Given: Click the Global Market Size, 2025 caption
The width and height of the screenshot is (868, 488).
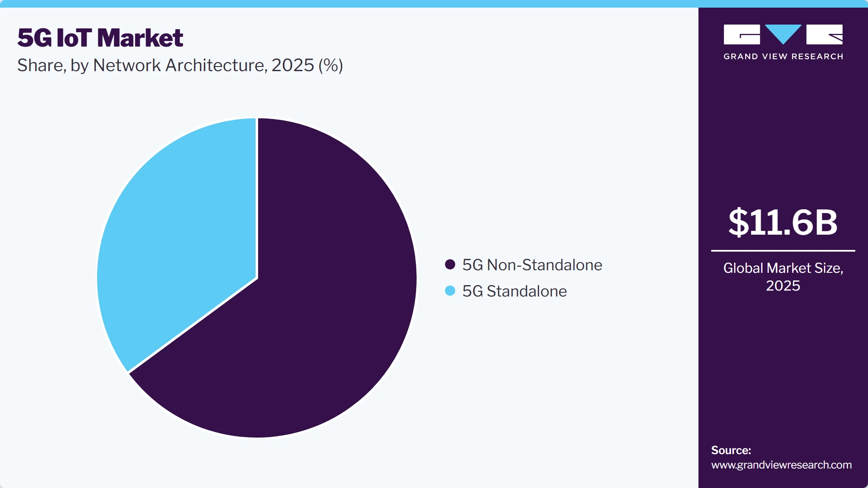Looking at the screenshot, I should click(x=783, y=277).
